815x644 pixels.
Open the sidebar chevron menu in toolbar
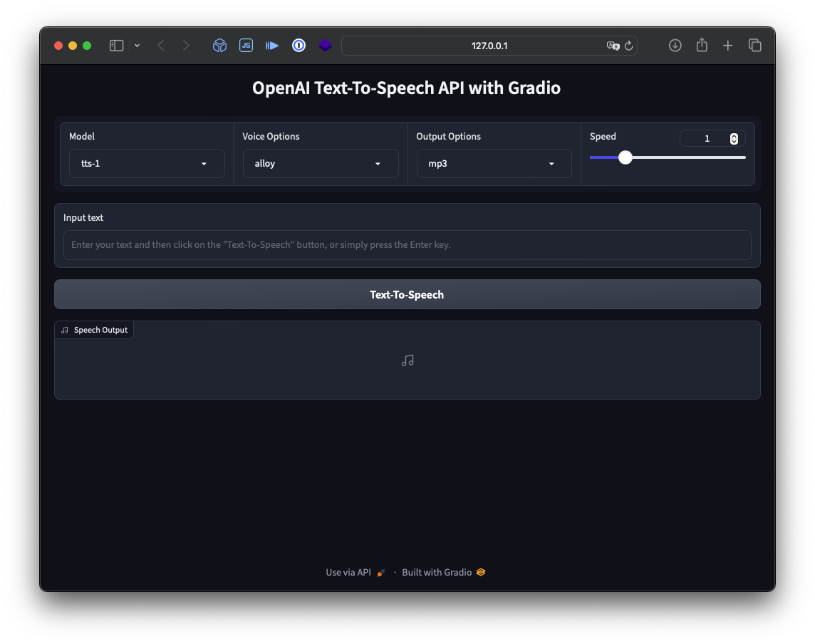point(137,45)
